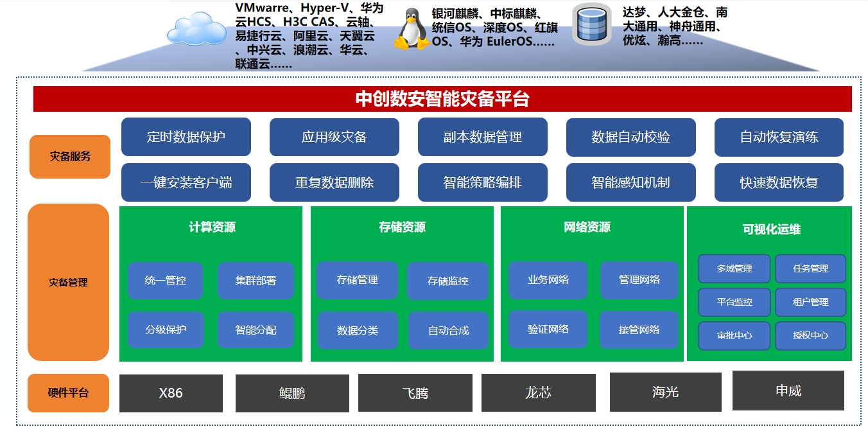868x431 pixels.
Task: Open 授权中心 under 可视化运维
Action: [x=810, y=335]
